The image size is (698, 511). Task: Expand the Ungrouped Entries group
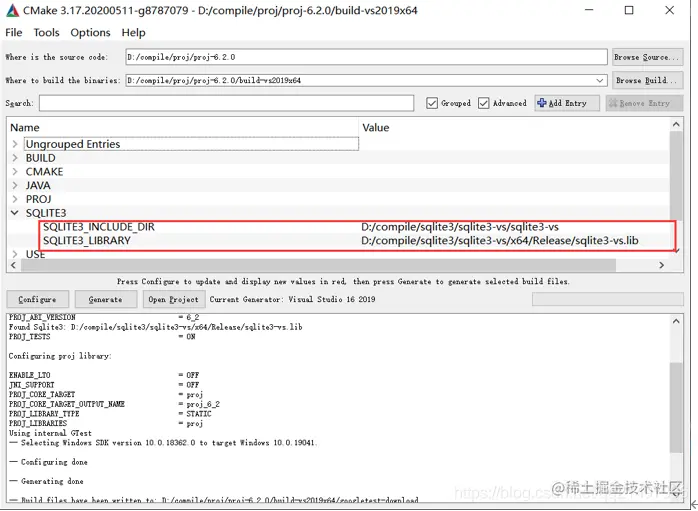pos(15,144)
